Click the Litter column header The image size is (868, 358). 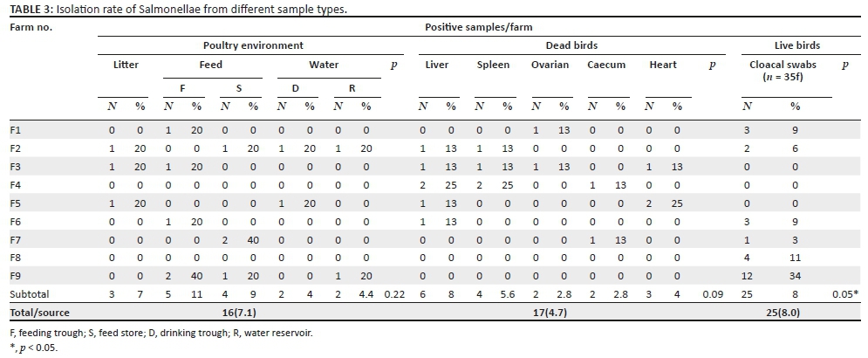click(x=126, y=65)
